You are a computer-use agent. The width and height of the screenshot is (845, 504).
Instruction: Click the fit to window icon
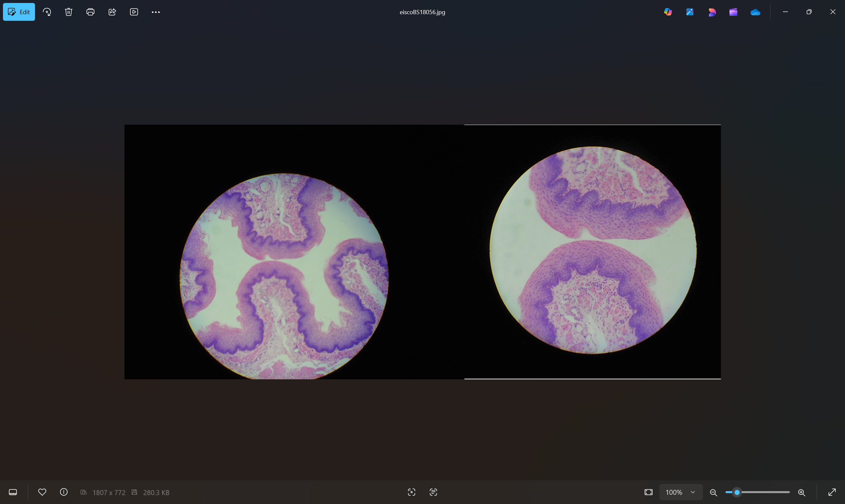pos(649,492)
